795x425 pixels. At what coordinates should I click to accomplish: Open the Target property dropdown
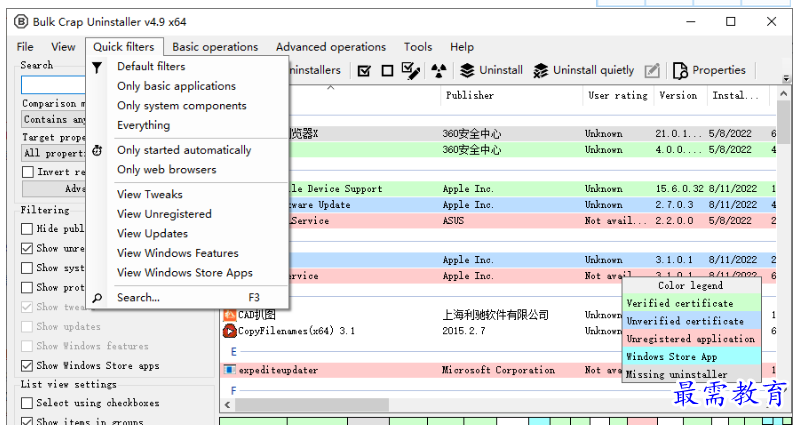[52, 153]
